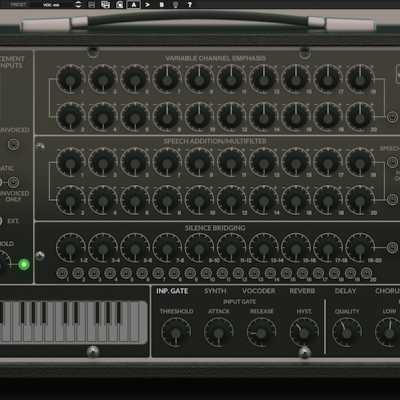This screenshot has height=400, width=400.
Task: Click the LOW knob
Action: coord(389,332)
